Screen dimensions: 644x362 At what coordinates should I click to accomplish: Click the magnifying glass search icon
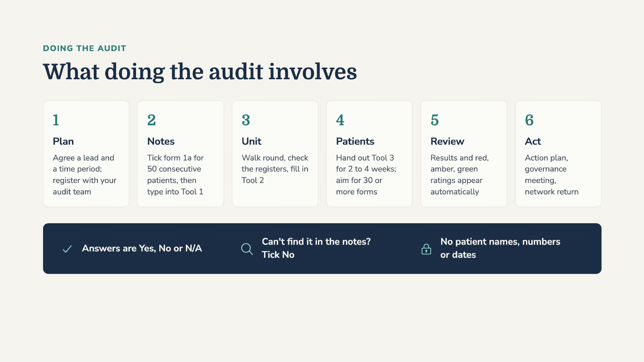[247, 249]
